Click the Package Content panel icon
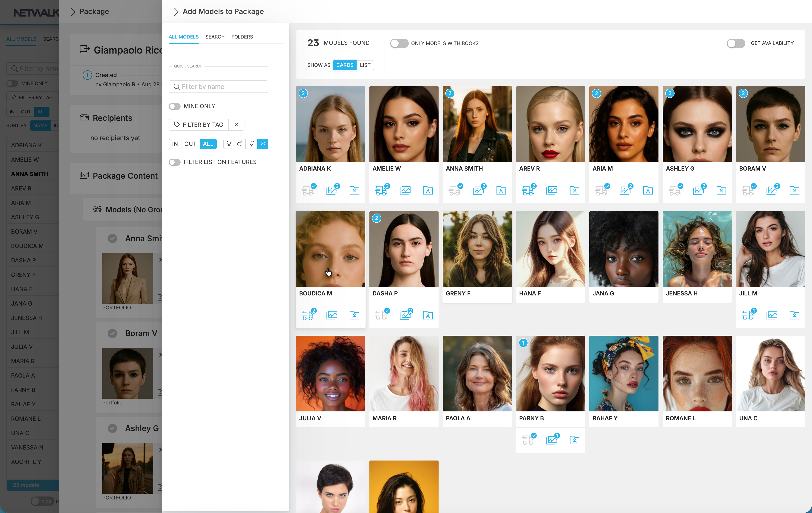 pos(84,175)
